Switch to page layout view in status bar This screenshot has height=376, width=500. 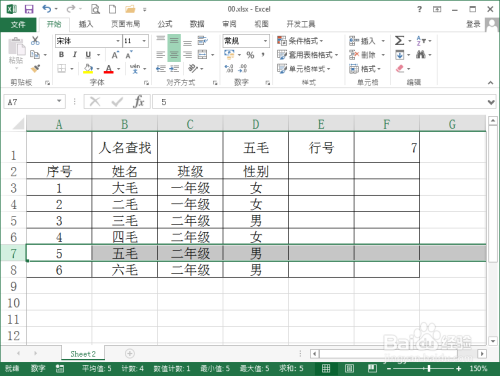coord(349,368)
